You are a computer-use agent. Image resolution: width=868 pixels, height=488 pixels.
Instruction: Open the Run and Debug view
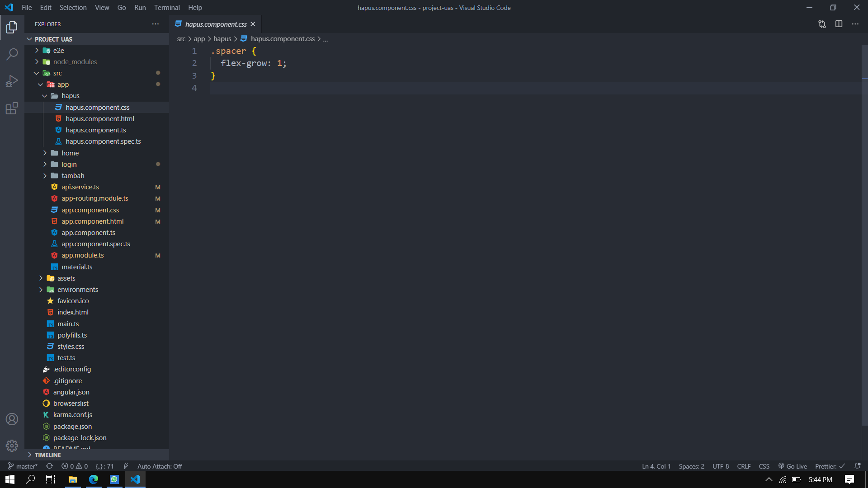point(12,81)
